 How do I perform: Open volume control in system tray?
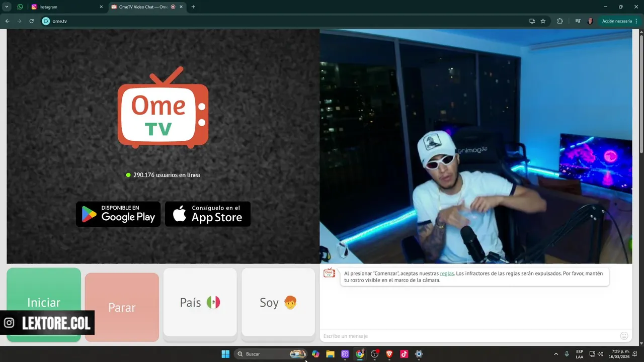tap(600, 354)
